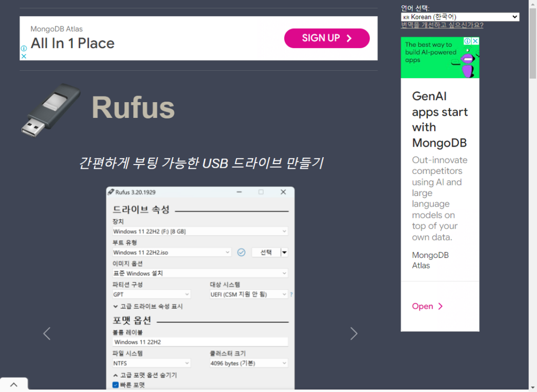Click the Rufus window minimize button
The width and height of the screenshot is (537, 392).
point(239,192)
